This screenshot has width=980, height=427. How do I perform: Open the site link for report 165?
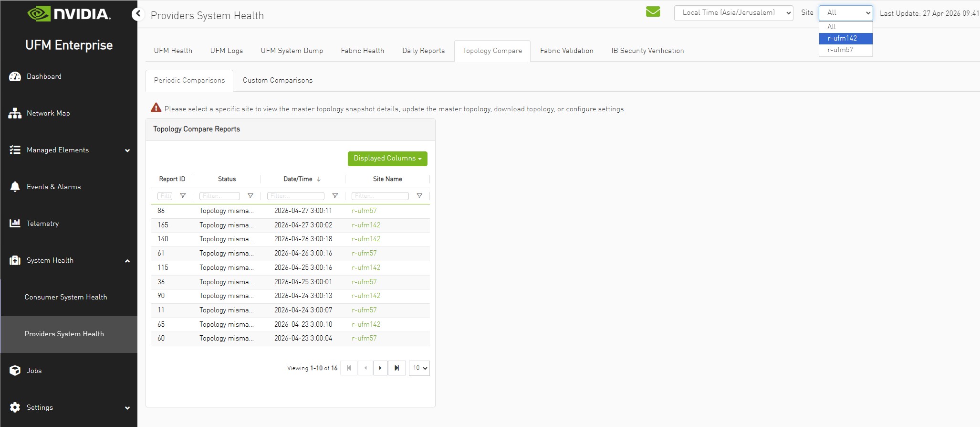[x=366, y=225]
